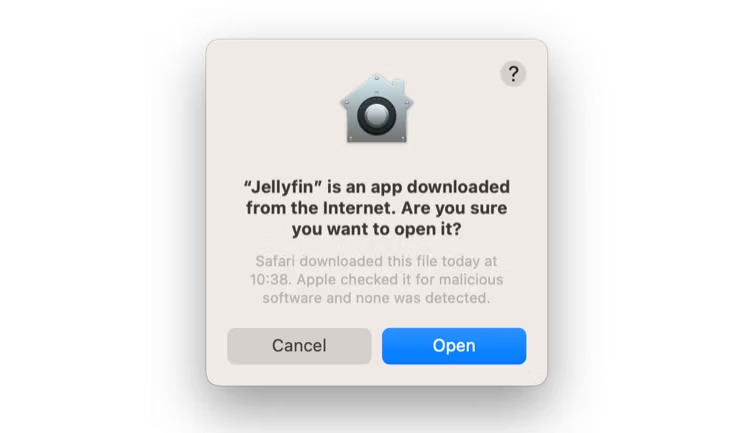The width and height of the screenshot is (730, 433).
Task: Click the word "Apple" in the description
Action: 316,279
